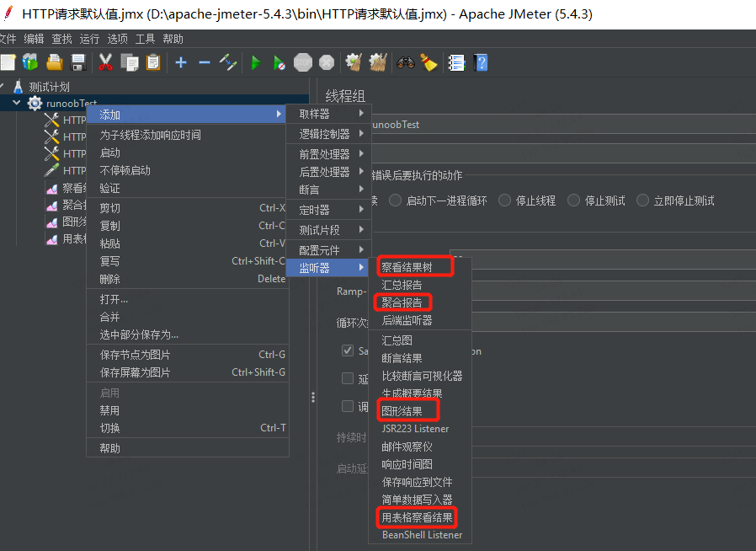Collapse the runoobTest tree node

pos(16,103)
